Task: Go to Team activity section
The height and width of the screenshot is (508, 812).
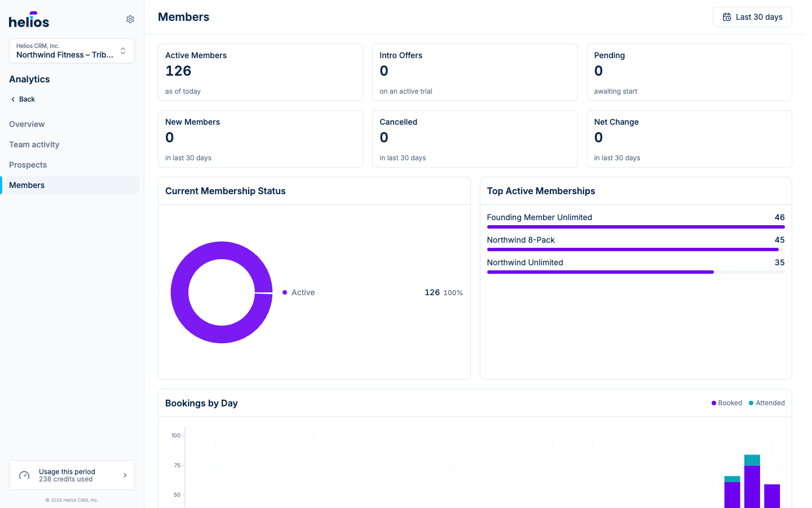Action: pyautogui.click(x=34, y=144)
